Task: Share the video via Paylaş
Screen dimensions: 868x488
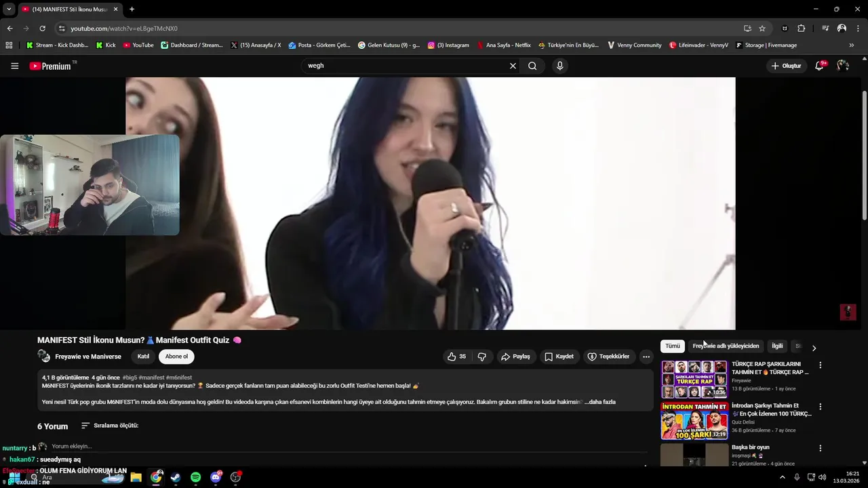Action: click(515, 357)
